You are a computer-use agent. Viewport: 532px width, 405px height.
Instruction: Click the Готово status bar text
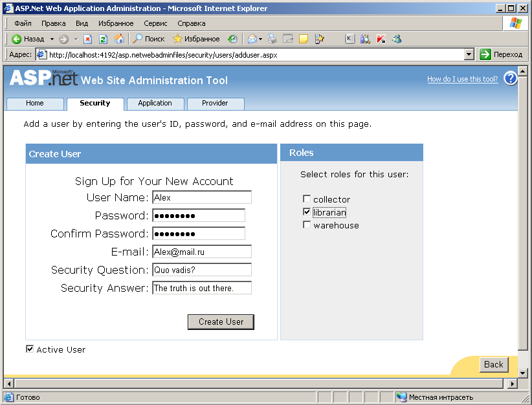point(28,397)
